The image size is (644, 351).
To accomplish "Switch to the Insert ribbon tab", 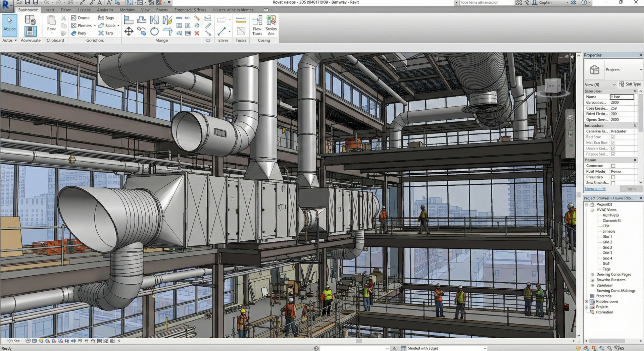I will point(49,10).
